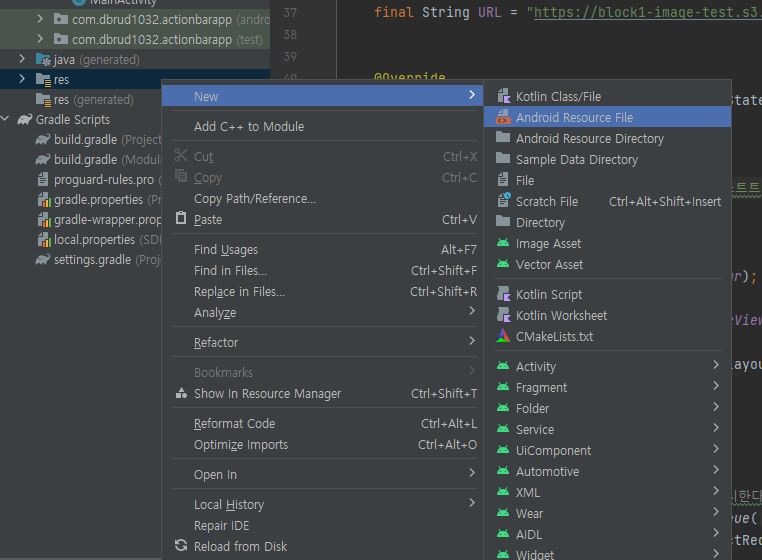Click the res folder icon
762x560 pixels.
point(43,80)
